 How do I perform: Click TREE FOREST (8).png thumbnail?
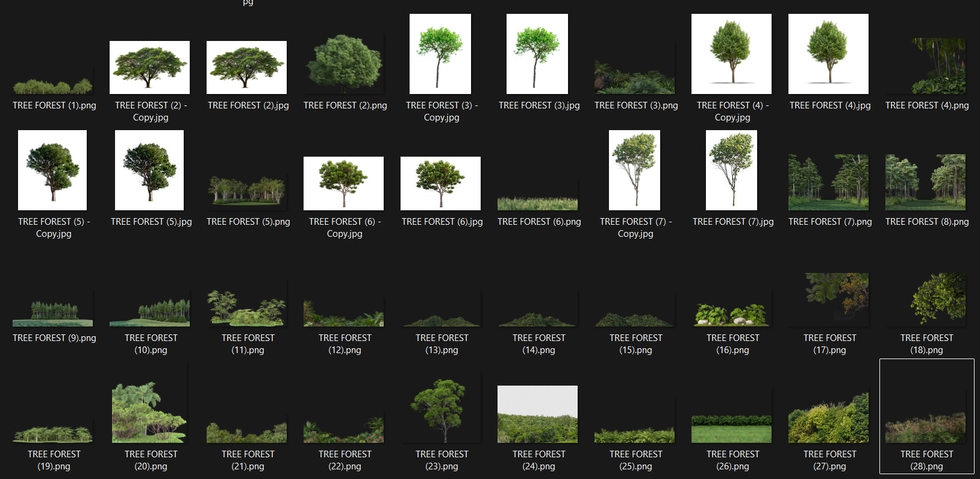click(925, 182)
